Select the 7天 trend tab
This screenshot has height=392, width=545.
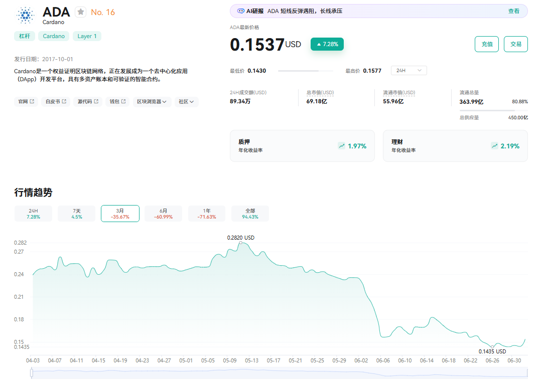[x=76, y=214]
